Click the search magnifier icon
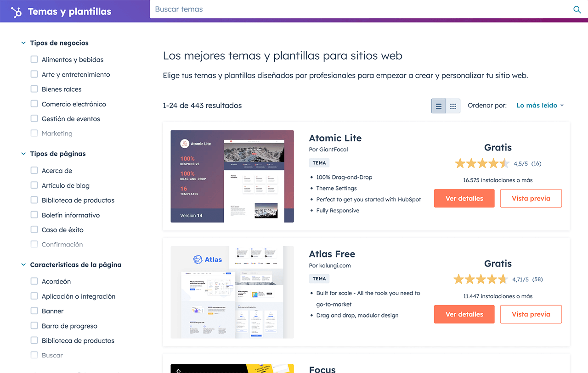Screen dimensions: 588x373 click(x=577, y=10)
